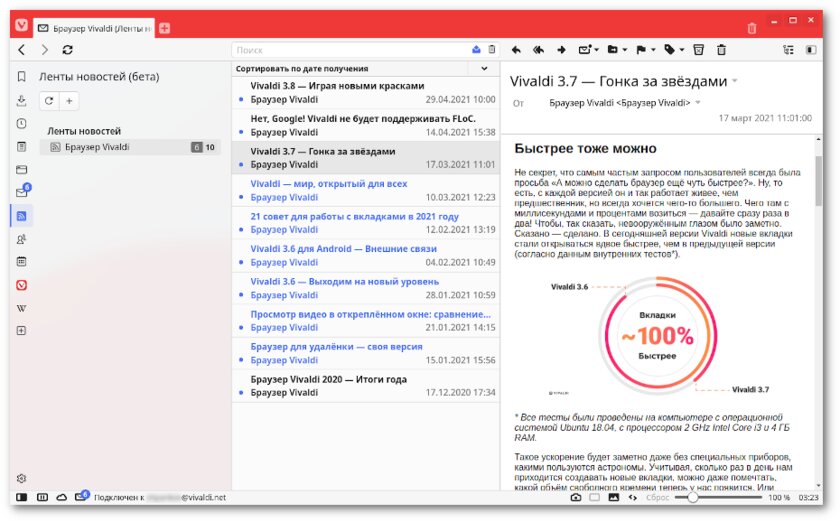Toggle tab tiling in the status bar
This screenshot has height=522, width=840.
click(42, 497)
